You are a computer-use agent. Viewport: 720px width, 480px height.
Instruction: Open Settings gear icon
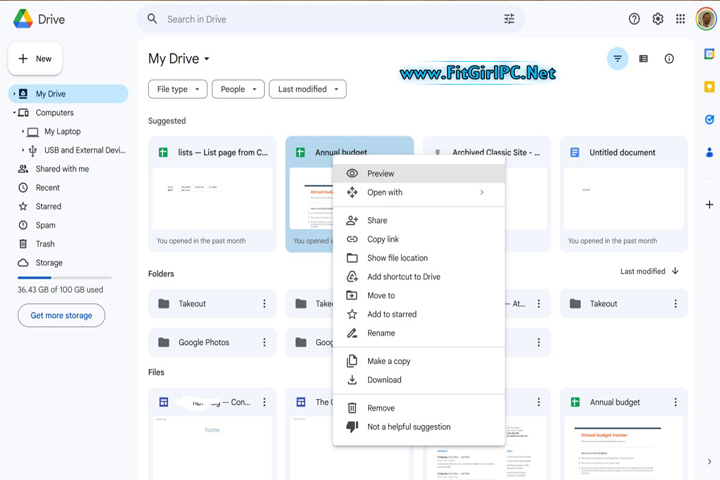click(658, 19)
